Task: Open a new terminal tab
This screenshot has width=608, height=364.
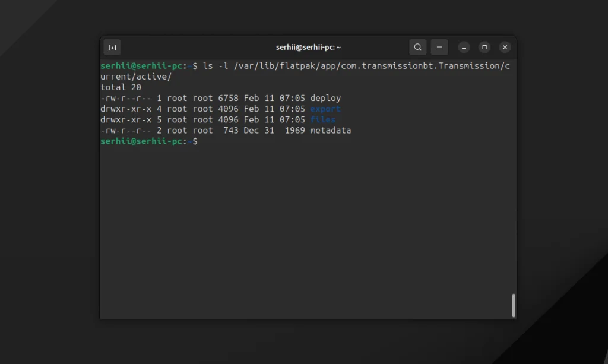Action: [x=112, y=48]
